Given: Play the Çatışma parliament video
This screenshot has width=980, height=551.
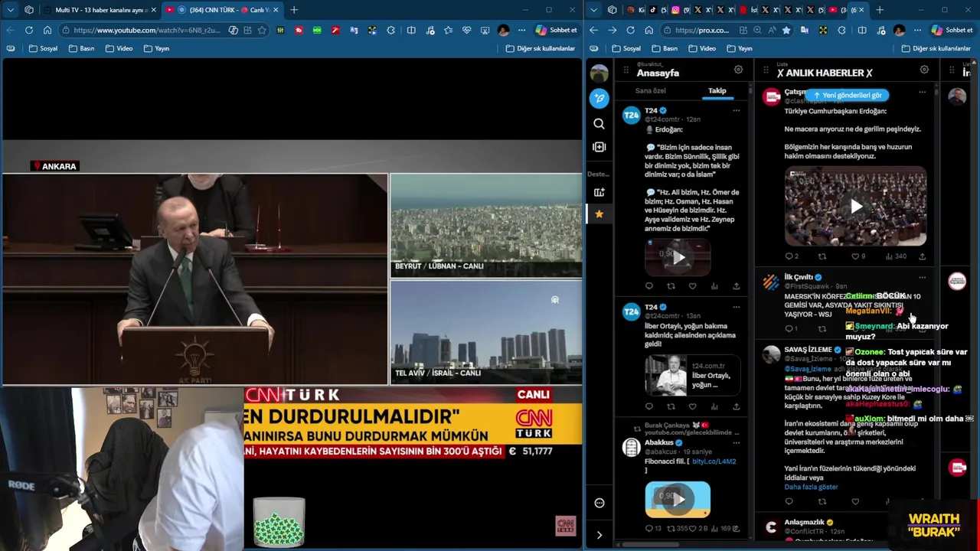Looking at the screenshot, I should [x=856, y=206].
